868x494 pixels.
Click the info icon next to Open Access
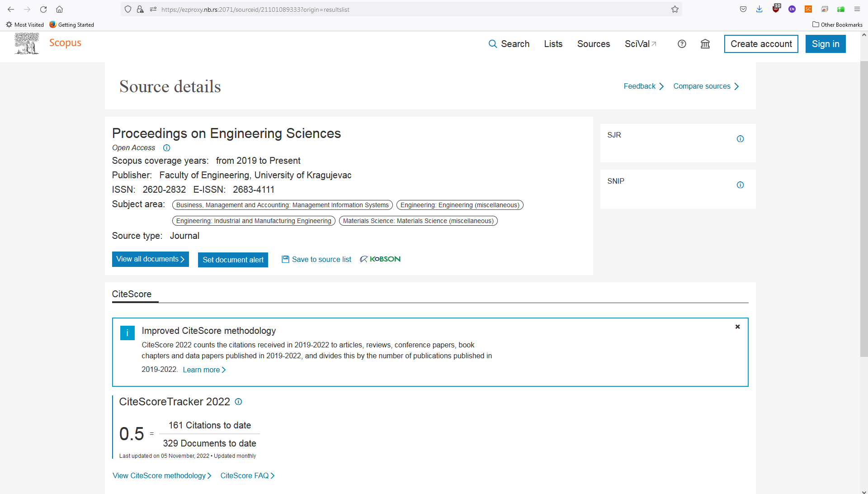(x=166, y=147)
